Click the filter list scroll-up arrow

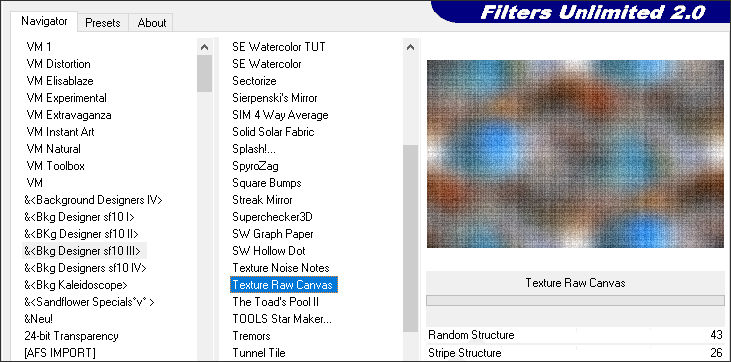[x=410, y=47]
